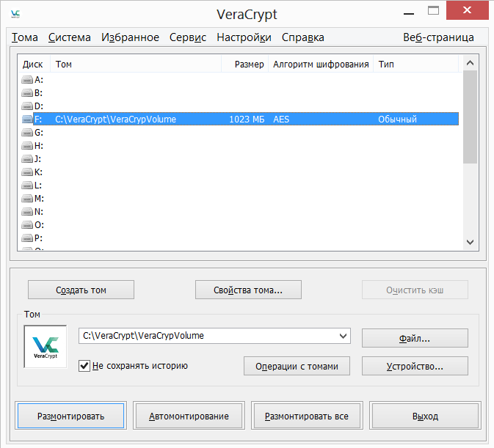Image resolution: width=494 pixels, height=448 pixels.
Task: Click the 'Файл...' button
Action: point(415,338)
